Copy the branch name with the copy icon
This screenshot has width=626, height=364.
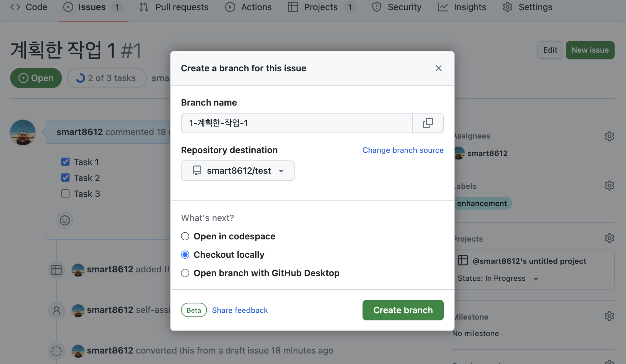point(428,123)
